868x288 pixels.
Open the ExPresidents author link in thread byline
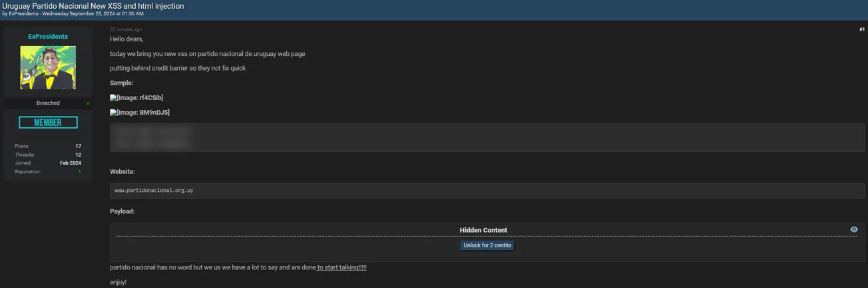(24, 14)
